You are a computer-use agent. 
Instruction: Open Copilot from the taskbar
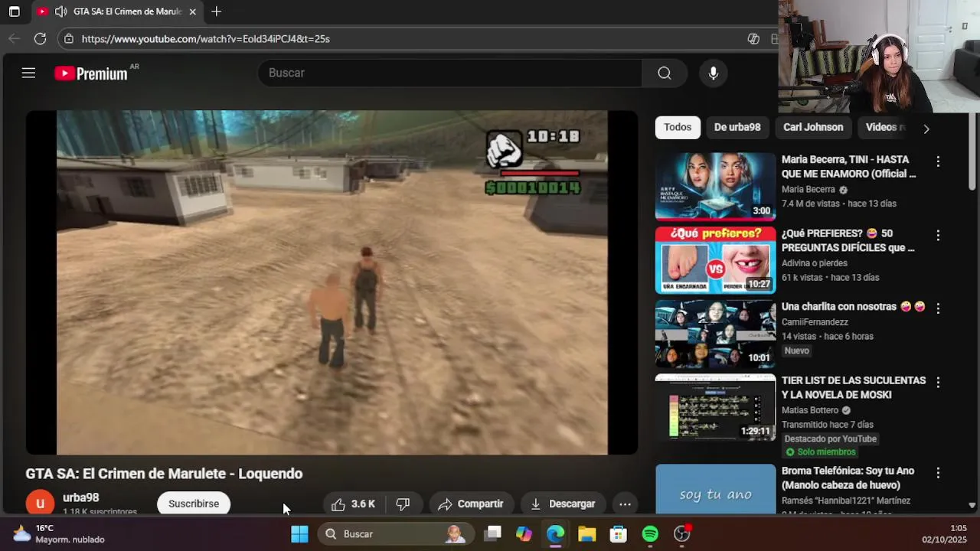[524, 534]
